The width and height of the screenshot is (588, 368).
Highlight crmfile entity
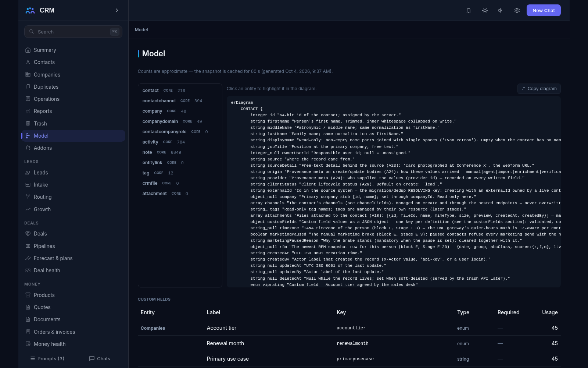[x=180, y=183]
